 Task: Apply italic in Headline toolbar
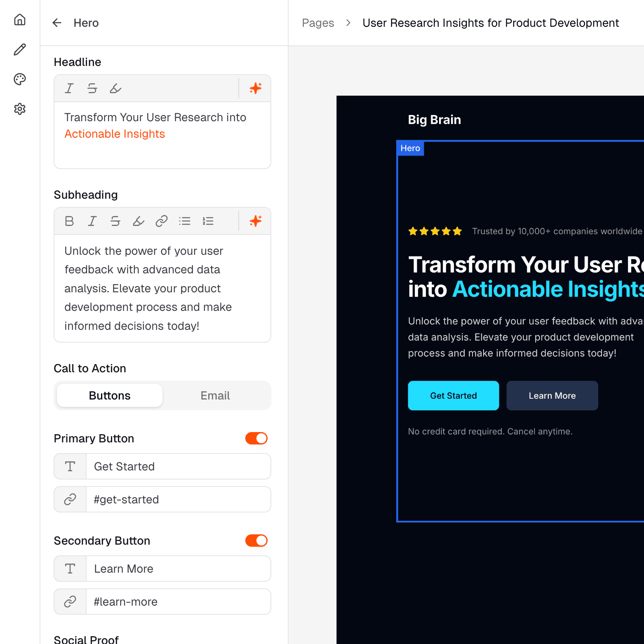(x=69, y=88)
